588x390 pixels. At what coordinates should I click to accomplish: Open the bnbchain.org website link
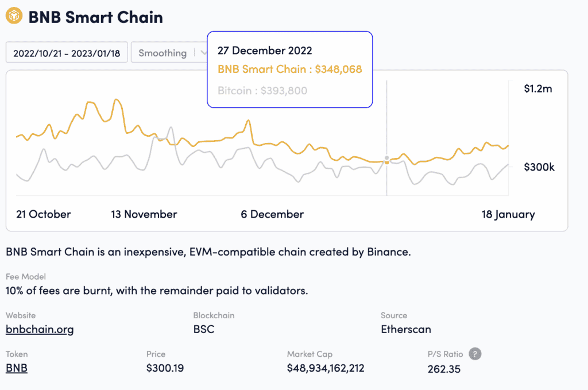pos(40,329)
